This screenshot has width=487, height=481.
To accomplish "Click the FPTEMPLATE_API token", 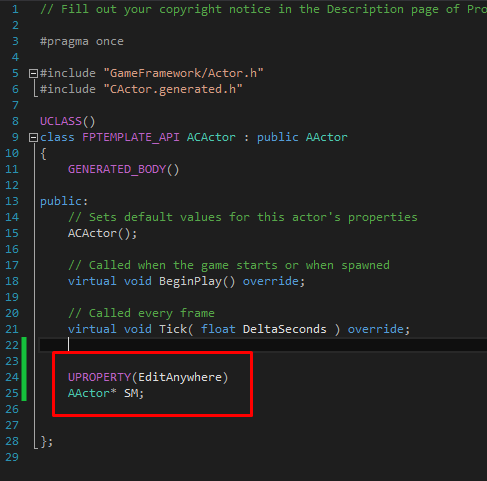I will pos(131,137).
